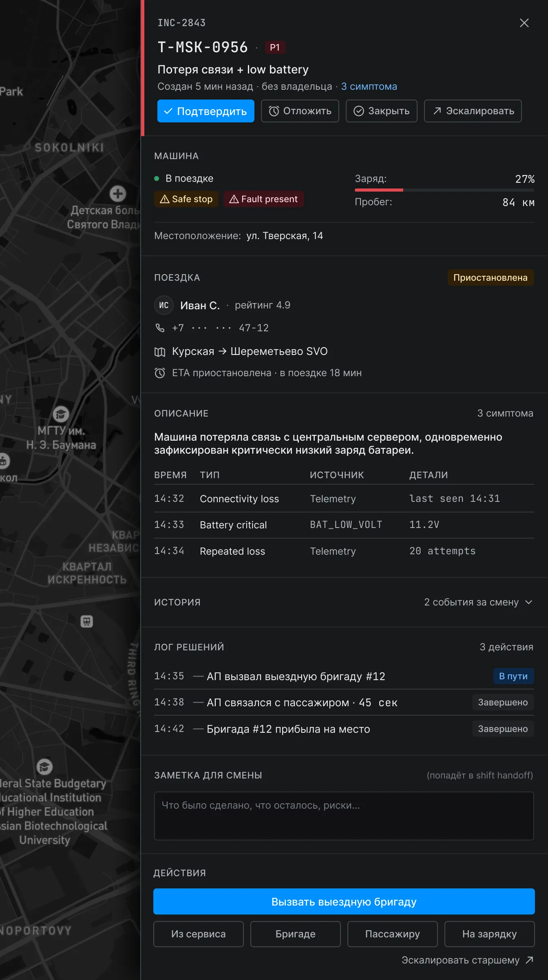Escalate via Эскалировать button
The width and height of the screenshot is (548, 980).
click(473, 111)
